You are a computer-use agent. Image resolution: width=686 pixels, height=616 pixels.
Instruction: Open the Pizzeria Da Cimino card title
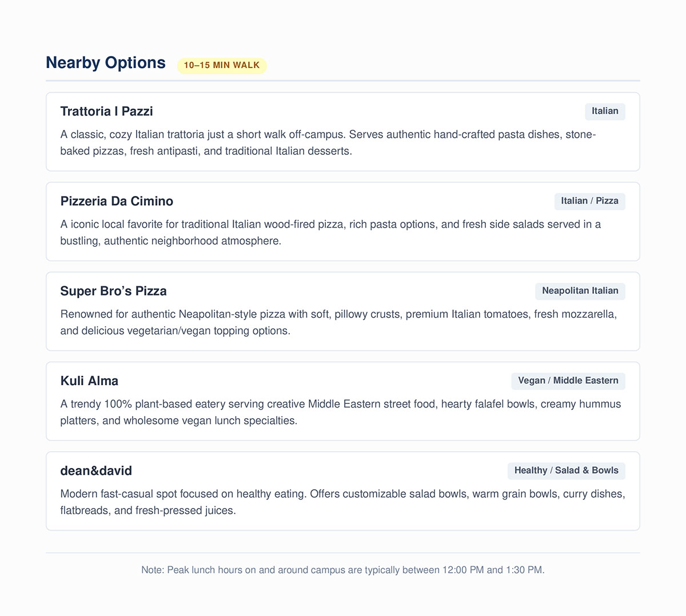tap(117, 201)
